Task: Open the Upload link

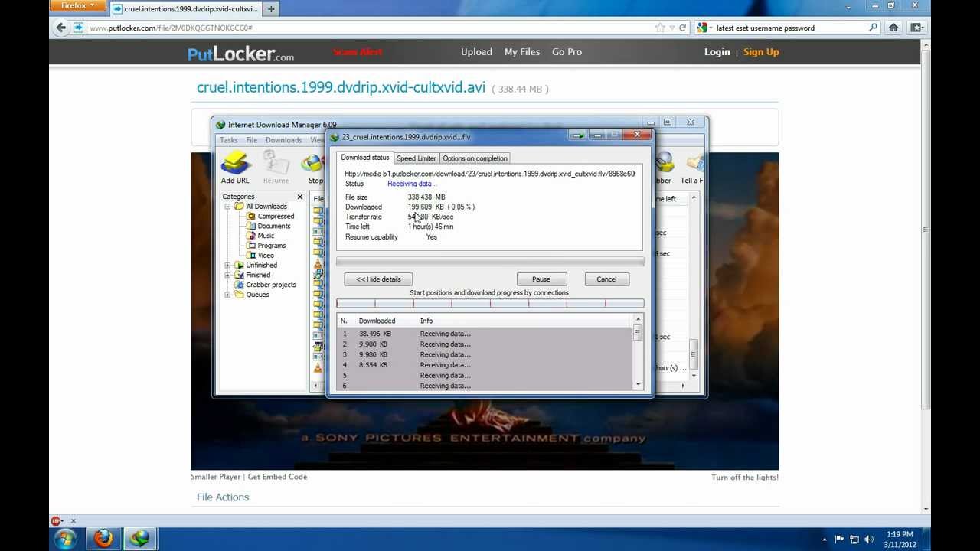Action: point(476,52)
